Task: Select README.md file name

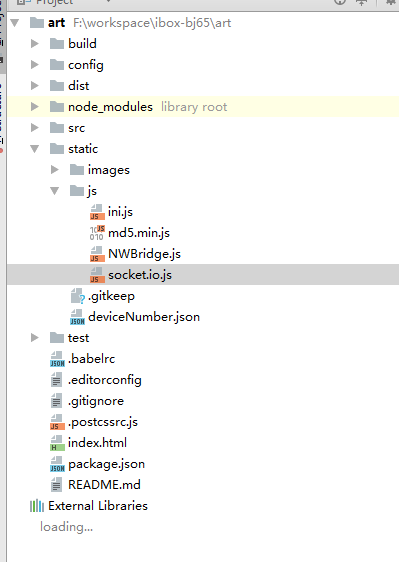Action: pos(104,485)
